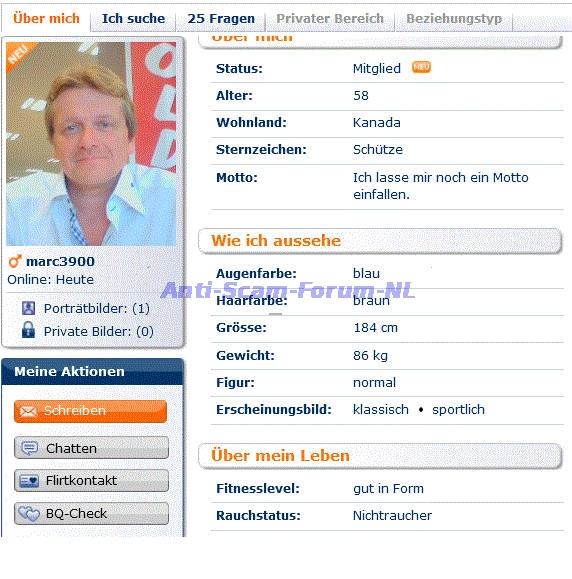Image resolution: width=572 pixels, height=579 pixels.
Task: Click the Chatten button
Action: coord(91,448)
